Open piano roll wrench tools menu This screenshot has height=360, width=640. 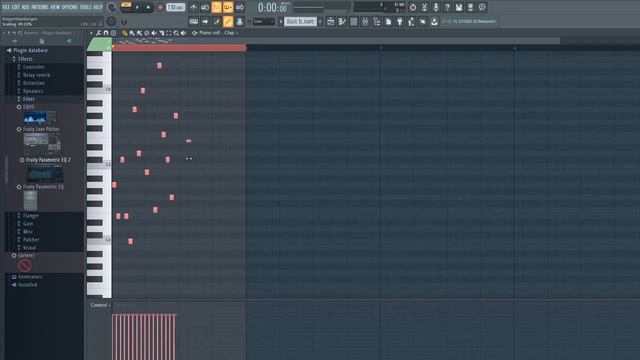pyautogui.click(x=98, y=33)
